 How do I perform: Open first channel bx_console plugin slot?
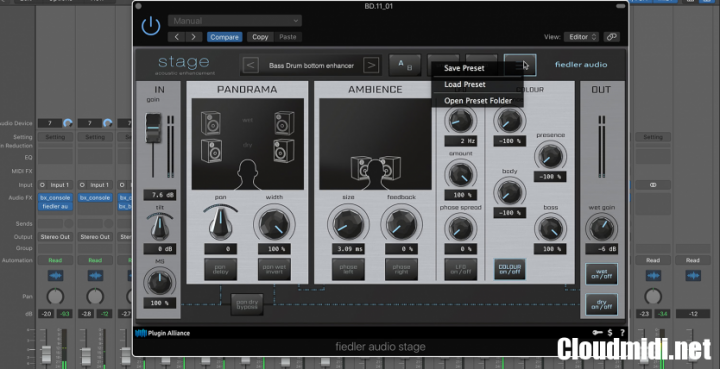click(55, 198)
